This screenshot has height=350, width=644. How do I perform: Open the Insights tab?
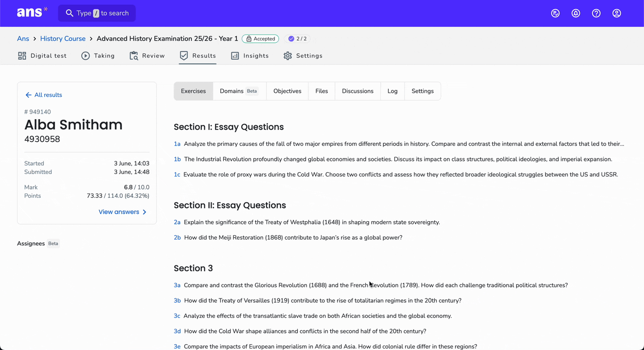point(250,56)
